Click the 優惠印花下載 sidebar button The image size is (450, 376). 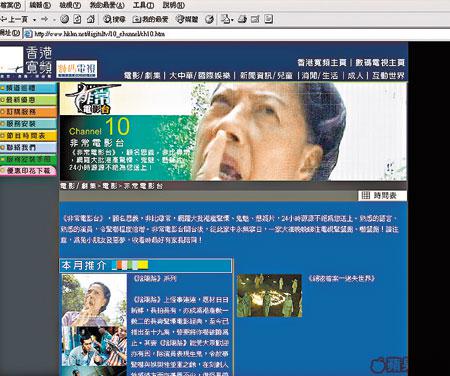pyautogui.click(x=28, y=171)
